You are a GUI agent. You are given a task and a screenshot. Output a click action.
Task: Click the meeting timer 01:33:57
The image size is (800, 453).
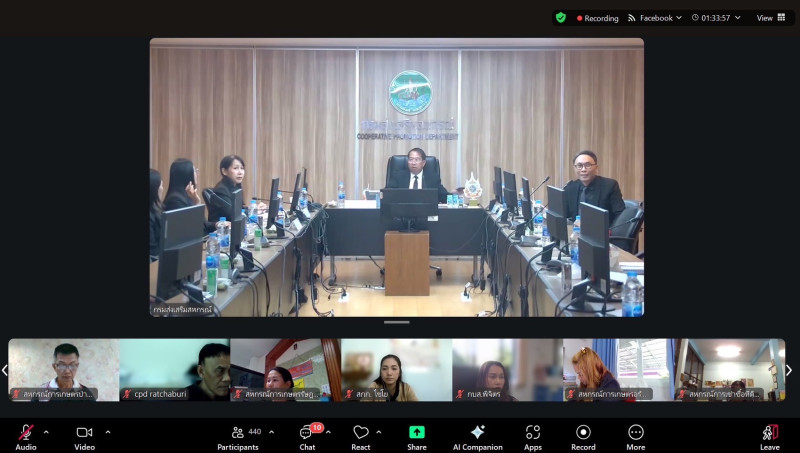click(x=714, y=18)
